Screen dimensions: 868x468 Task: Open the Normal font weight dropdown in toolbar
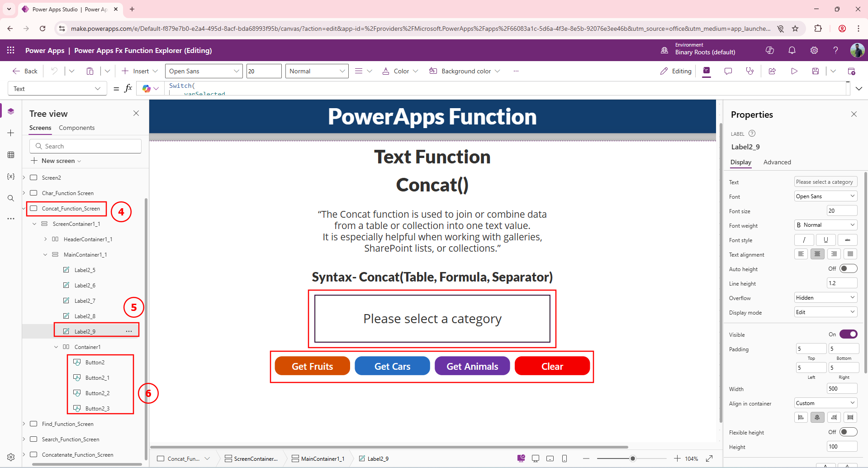[x=317, y=71]
